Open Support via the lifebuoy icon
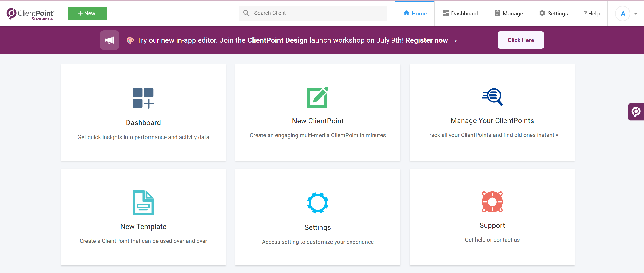This screenshot has width=644, height=273. click(x=492, y=202)
